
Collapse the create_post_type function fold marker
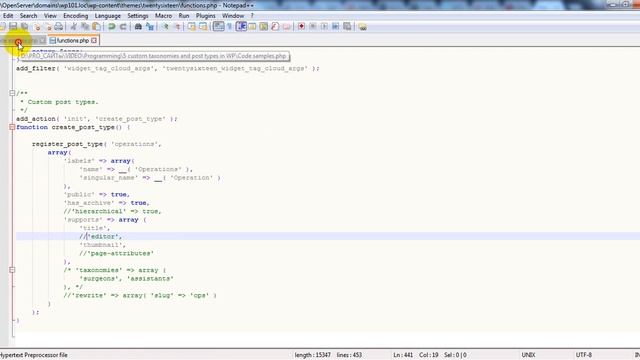(12, 127)
